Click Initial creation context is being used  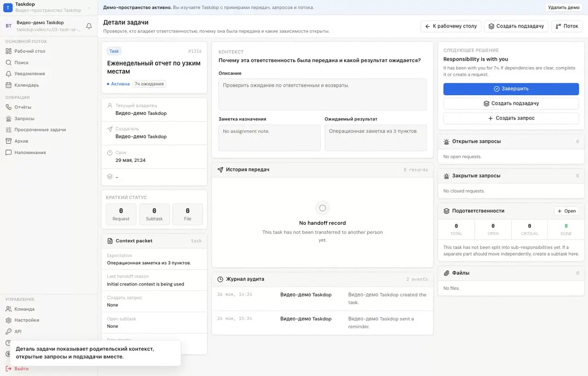tap(146, 284)
